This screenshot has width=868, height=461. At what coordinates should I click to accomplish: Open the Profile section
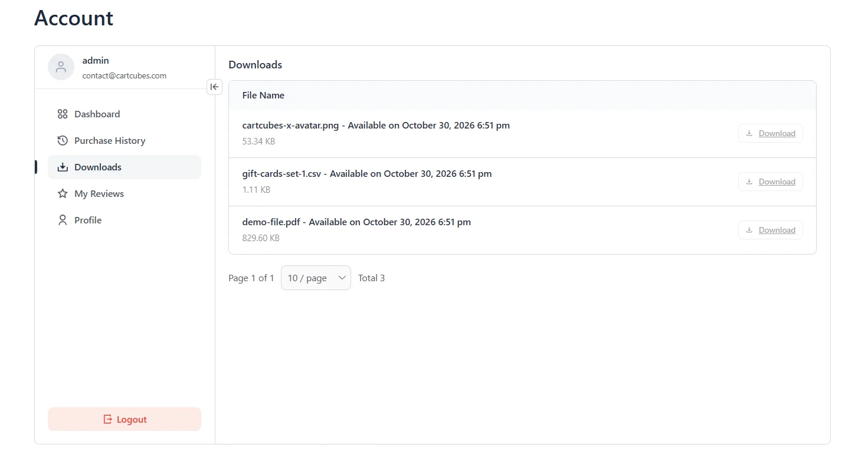pyautogui.click(x=125, y=220)
